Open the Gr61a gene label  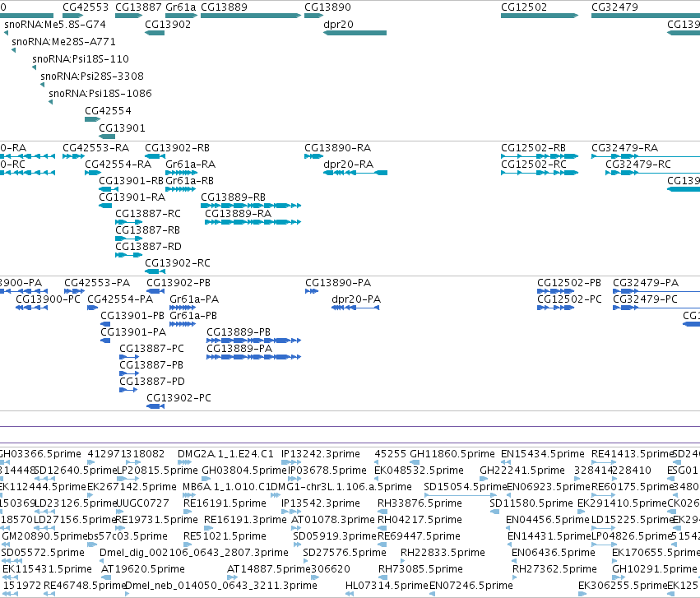[181, 7]
